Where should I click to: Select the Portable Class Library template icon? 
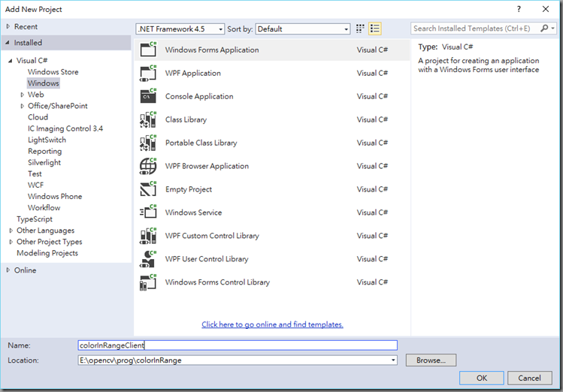click(148, 143)
